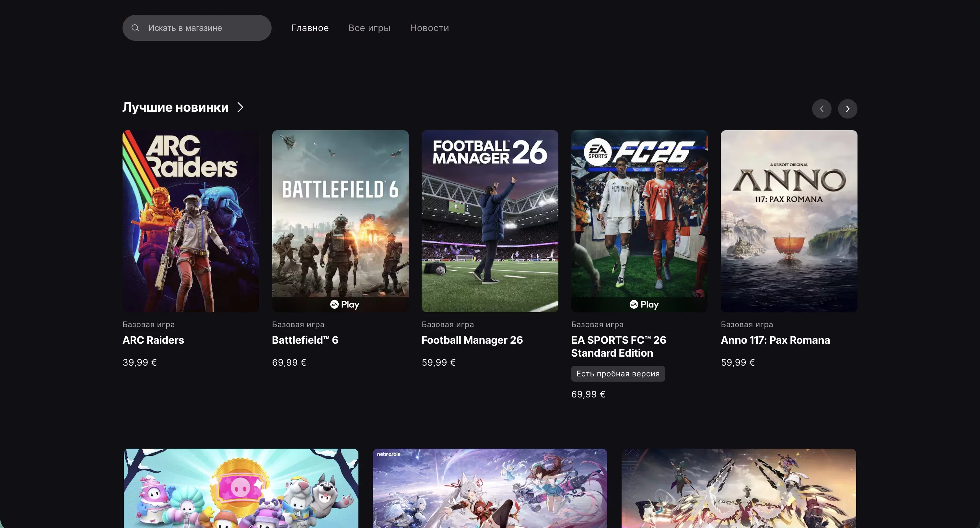Switch to Все игры tab
Viewport: 980px width, 528px height.
pos(369,28)
